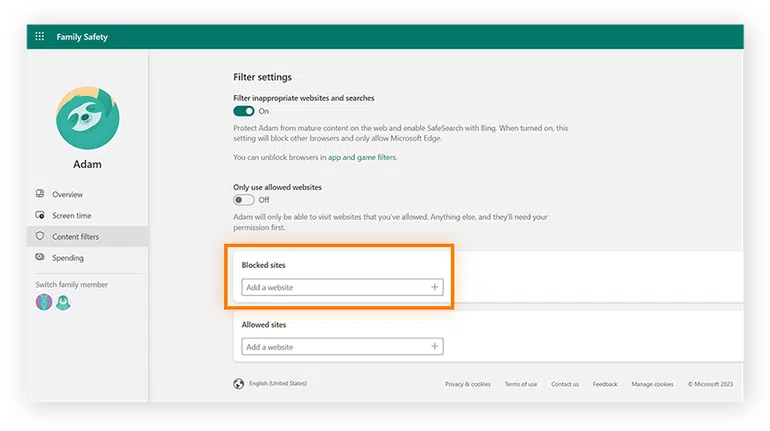770x431 pixels.
Task: Click the Spending sidebar icon
Action: (x=40, y=258)
